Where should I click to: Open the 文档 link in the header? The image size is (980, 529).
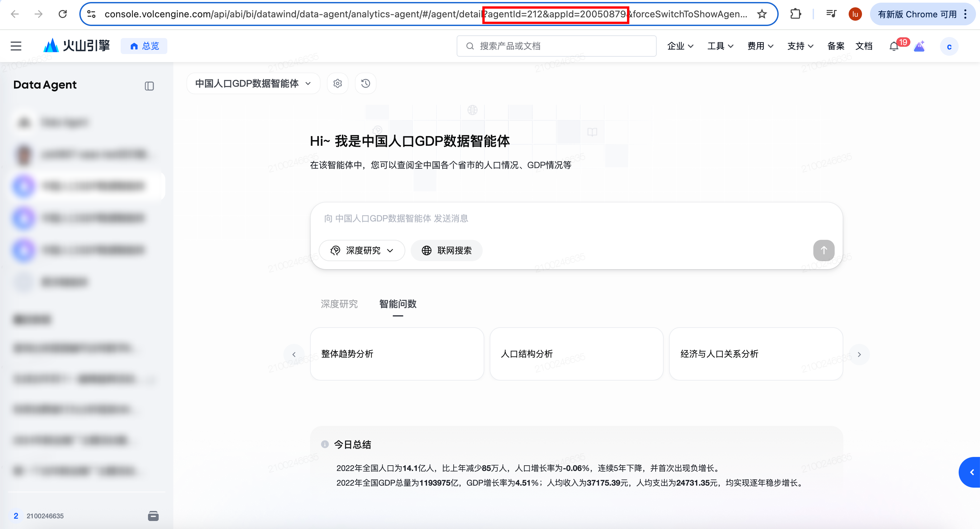coord(864,46)
